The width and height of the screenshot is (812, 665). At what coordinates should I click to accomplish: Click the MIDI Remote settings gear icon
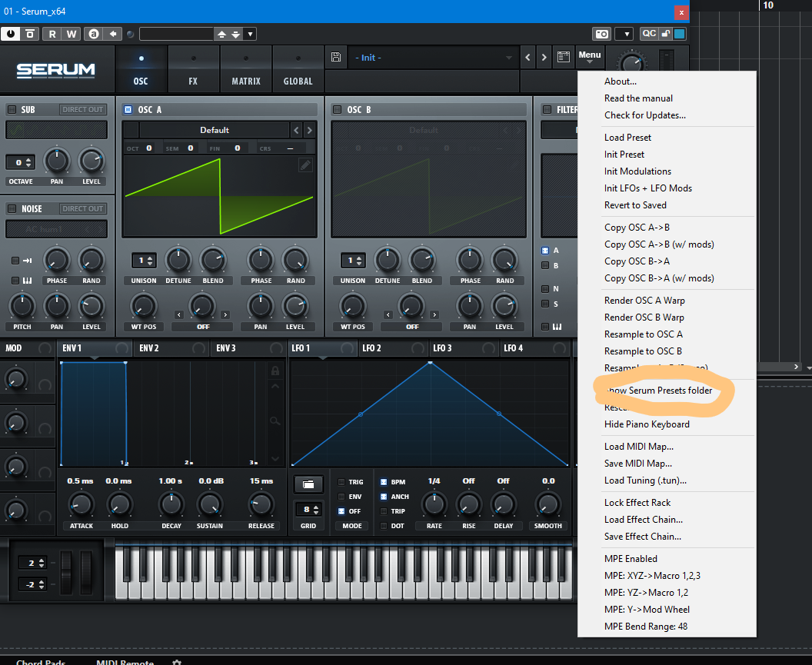point(177,662)
